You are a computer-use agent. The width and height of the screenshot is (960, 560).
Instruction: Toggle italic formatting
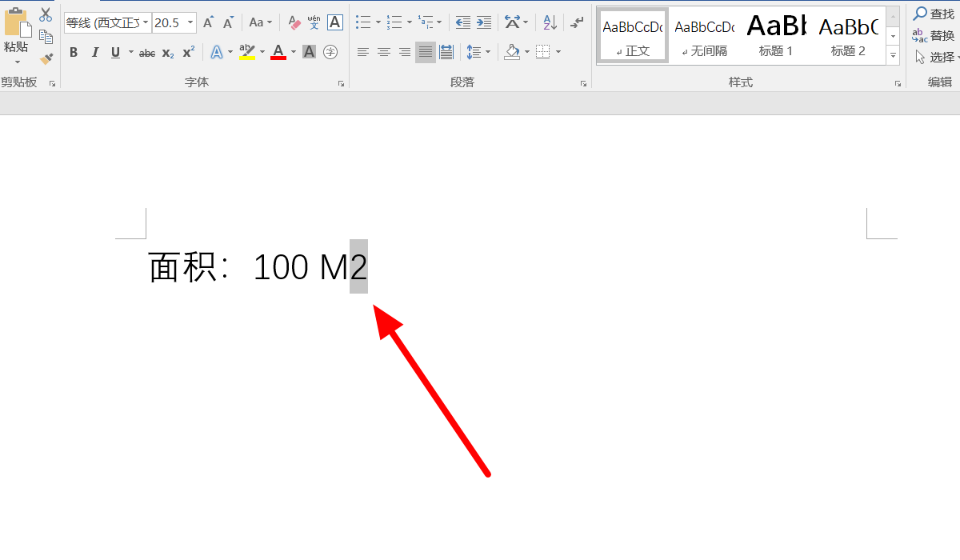coord(94,53)
